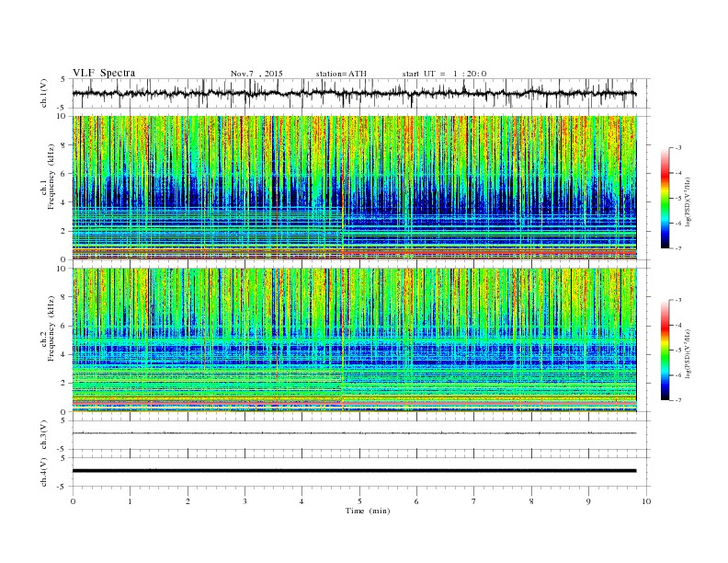
Task: Click the "VLF Spectra" plot title
Action: tap(104, 73)
